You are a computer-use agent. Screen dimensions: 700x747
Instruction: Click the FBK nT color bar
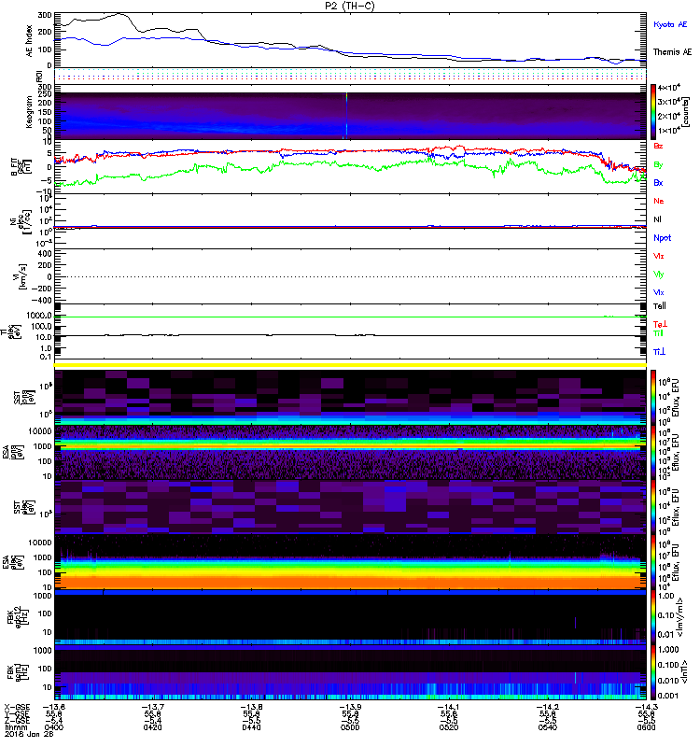click(x=653, y=672)
